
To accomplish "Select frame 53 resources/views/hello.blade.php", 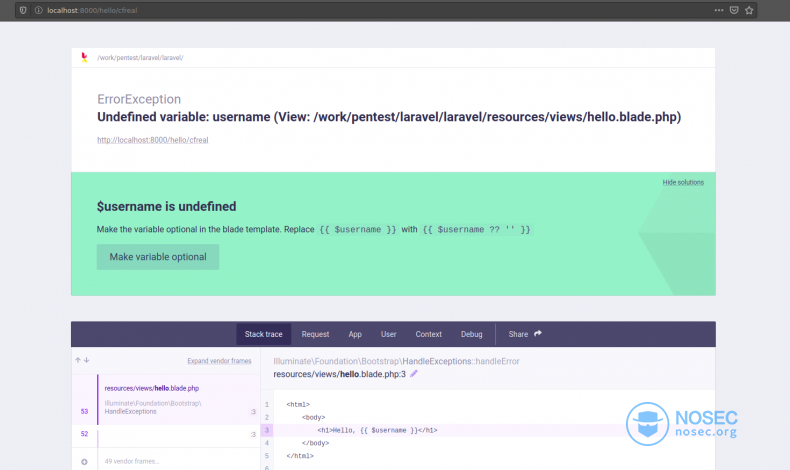I will tap(166, 399).
